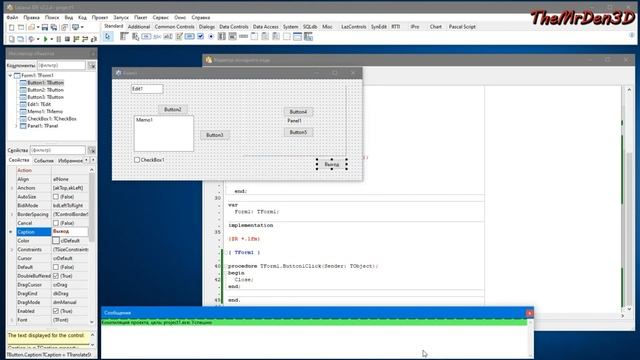Select Button3 on the form designer

pyautogui.click(x=215, y=135)
